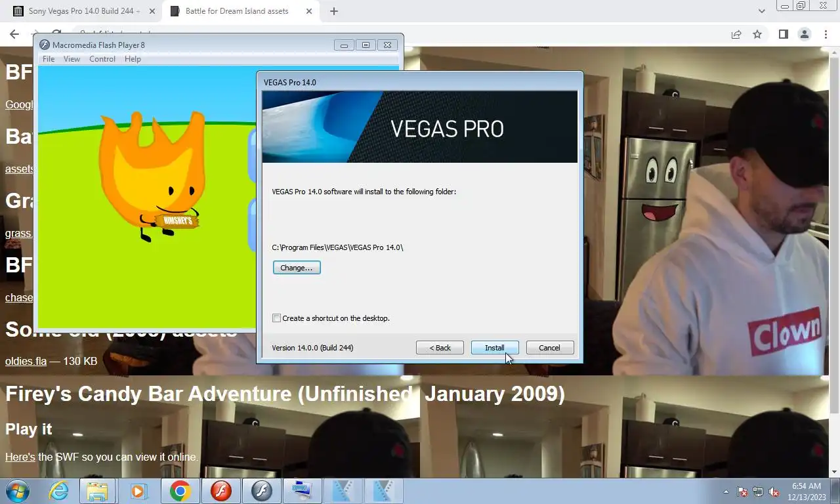Switch to Google Chrome on taskbar

[x=180, y=491]
